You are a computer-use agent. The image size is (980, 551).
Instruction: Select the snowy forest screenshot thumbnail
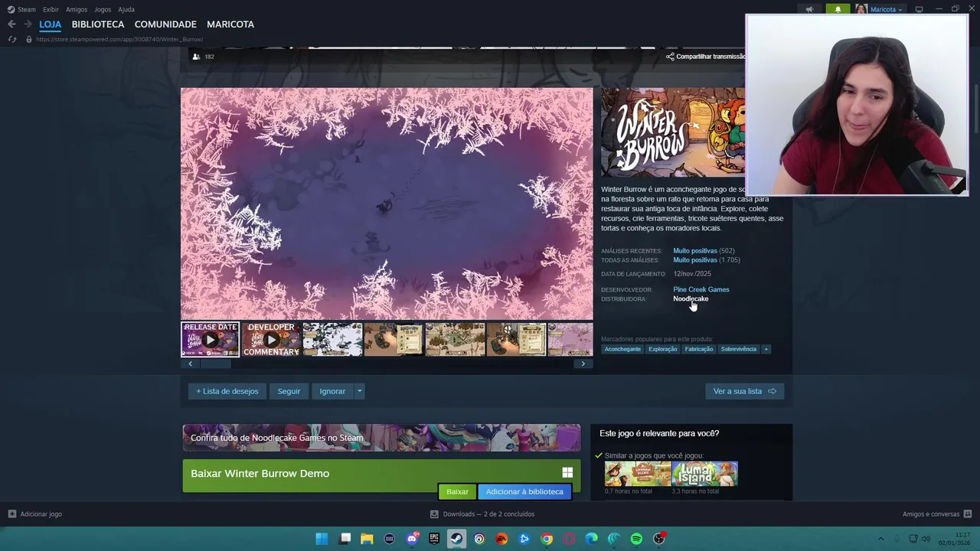[x=332, y=340]
